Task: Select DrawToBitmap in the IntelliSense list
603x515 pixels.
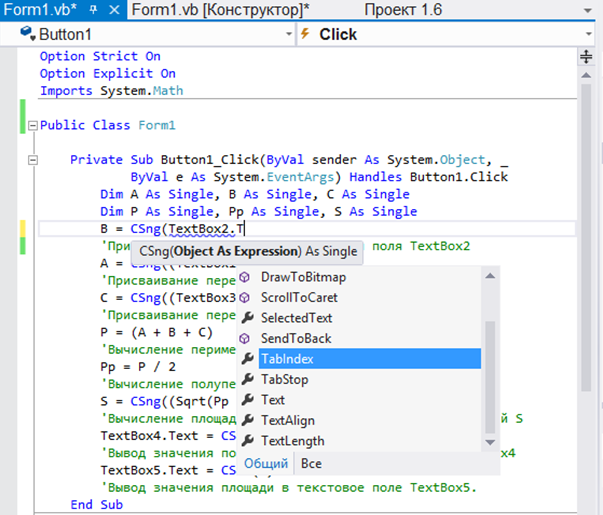Action: pos(303,277)
